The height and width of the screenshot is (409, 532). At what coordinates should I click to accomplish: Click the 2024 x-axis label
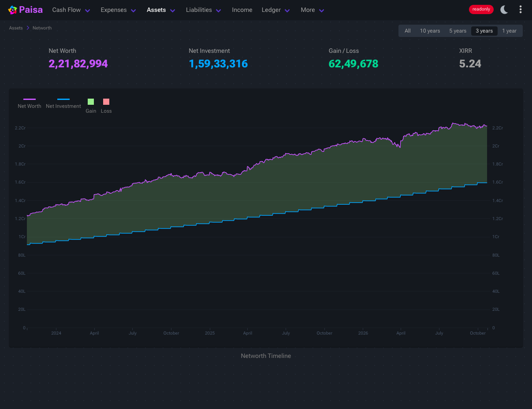click(56, 333)
